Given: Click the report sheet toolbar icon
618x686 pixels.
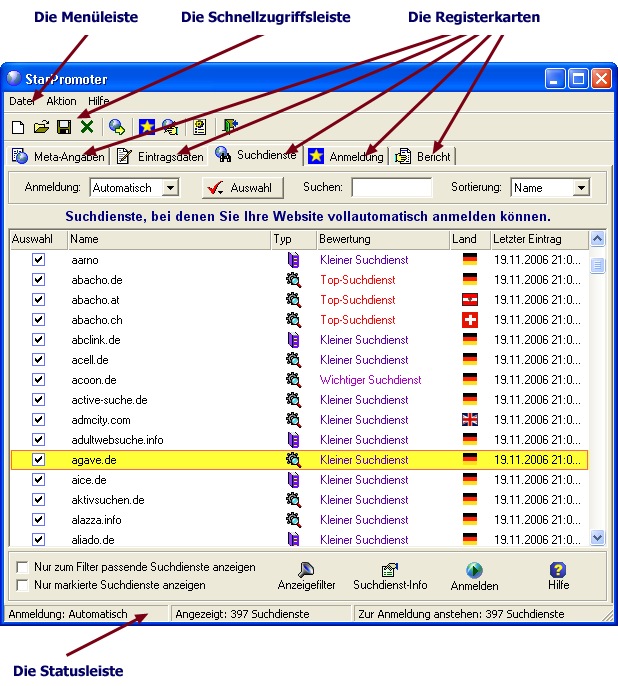Looking at the screenshot, I should click(199, 127).
